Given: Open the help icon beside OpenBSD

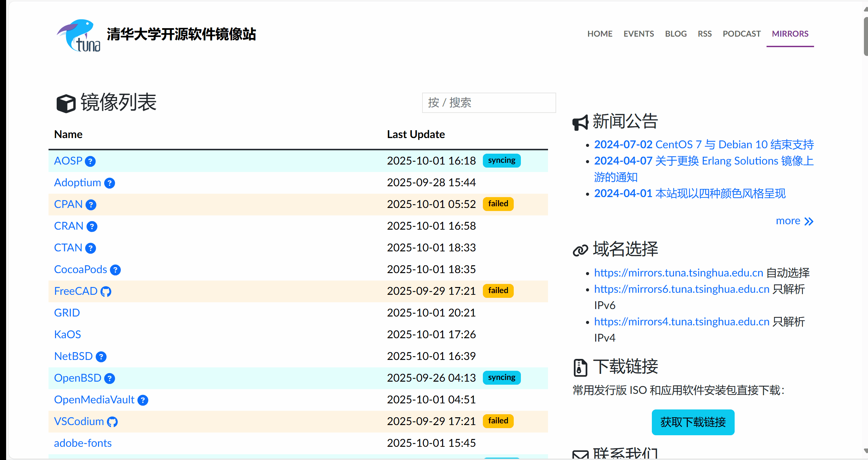Looking at the screenshot, I should [x=109, y=379].
